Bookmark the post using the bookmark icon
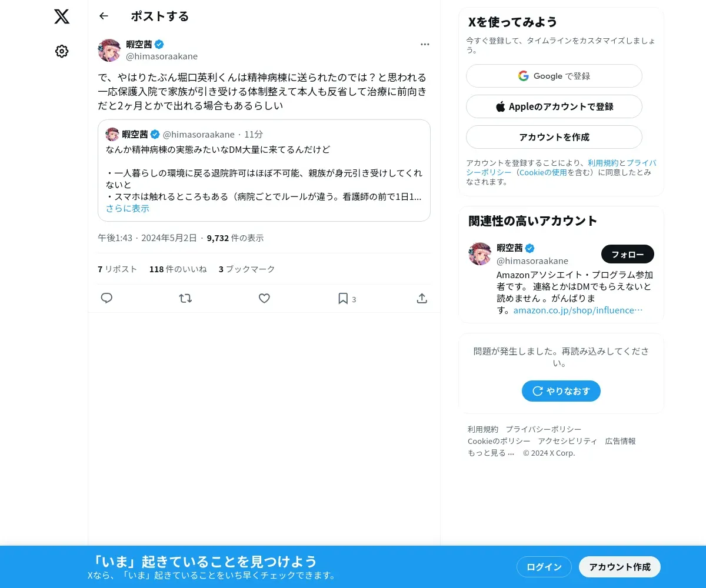Viewport: 706px width, 588px height. (343, 298)
